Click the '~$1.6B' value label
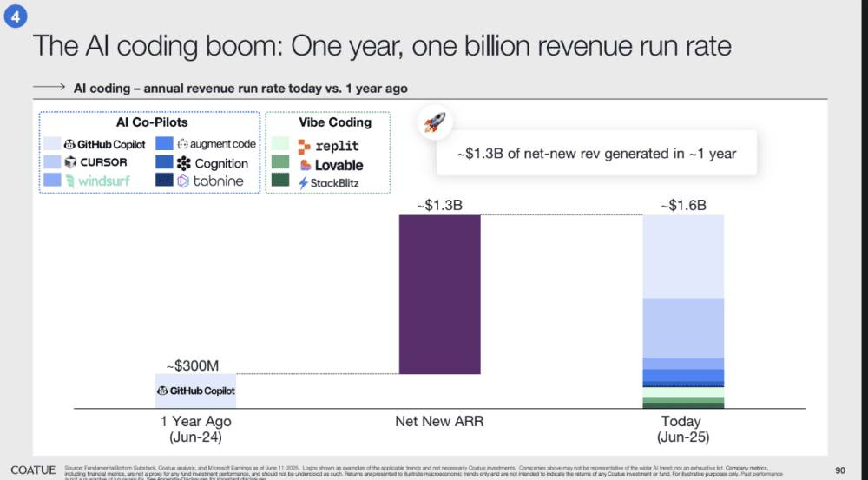This screenshot has height=480, width=868. coord(683,206)
